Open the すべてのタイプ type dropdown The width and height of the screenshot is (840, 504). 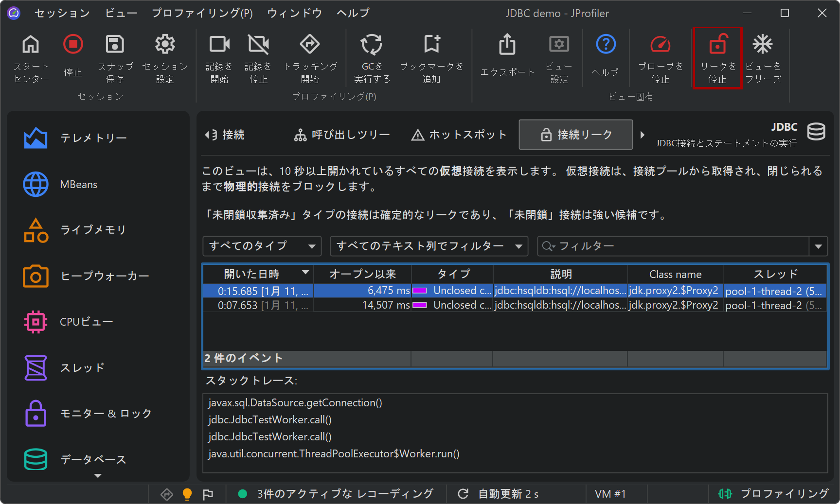point(262,246)
